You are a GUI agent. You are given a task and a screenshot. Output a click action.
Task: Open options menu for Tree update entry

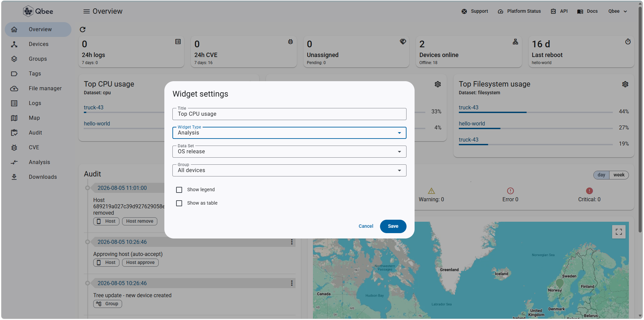[292, 283]
